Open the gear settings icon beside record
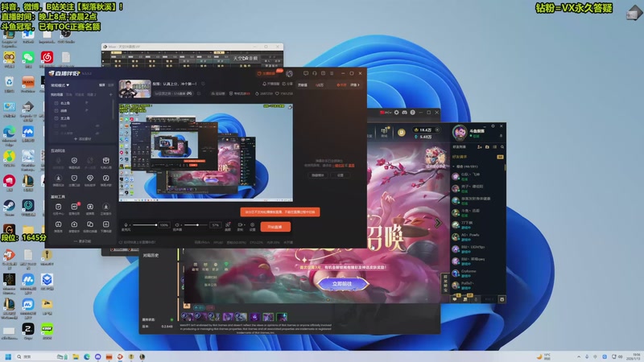Viewport: 644px width, 362px height. pos(252,225)
